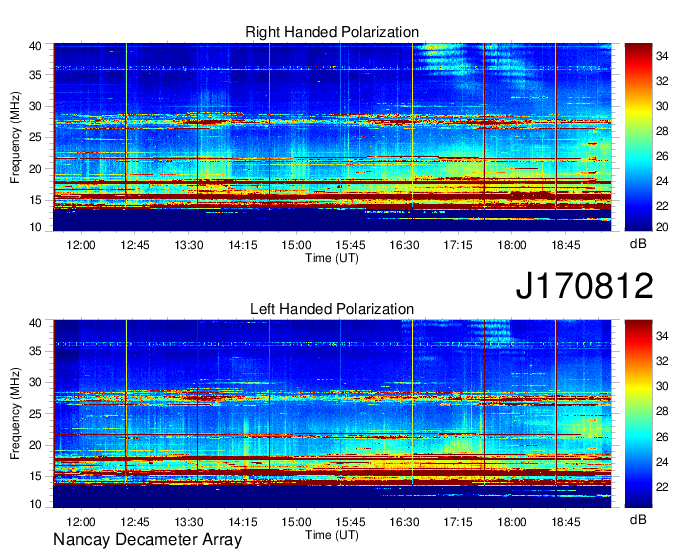Click the 17:15 tick label on upper plot
This screenshot has width=680, height=552.
458,245
